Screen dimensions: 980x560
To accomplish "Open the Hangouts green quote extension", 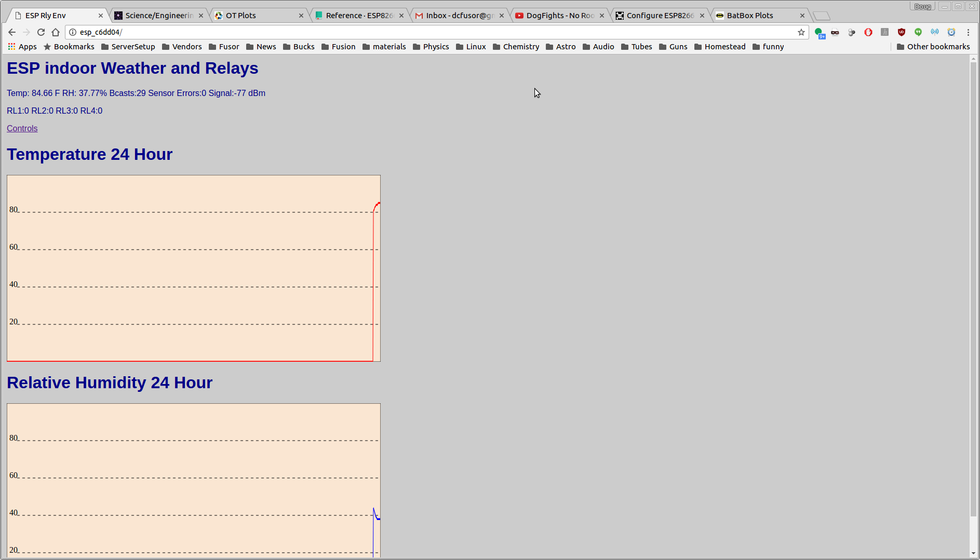I will tap(918, 32).
